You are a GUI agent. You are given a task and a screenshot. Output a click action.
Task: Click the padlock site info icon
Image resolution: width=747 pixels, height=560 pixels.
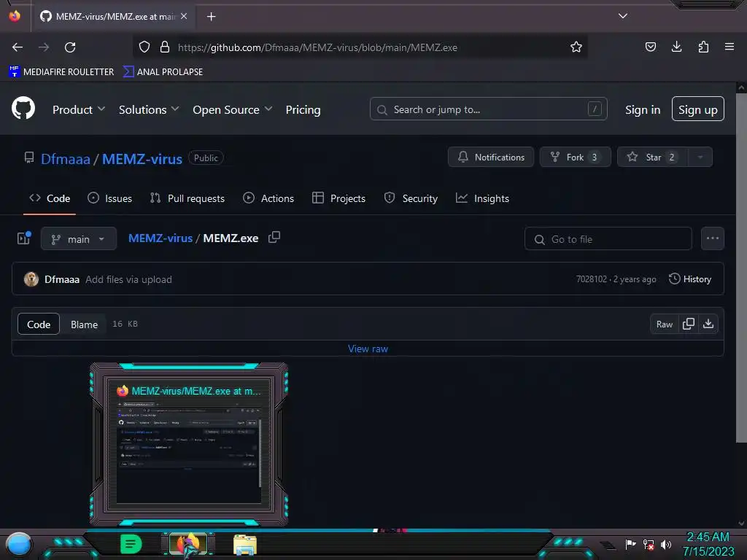pos(165,47)
